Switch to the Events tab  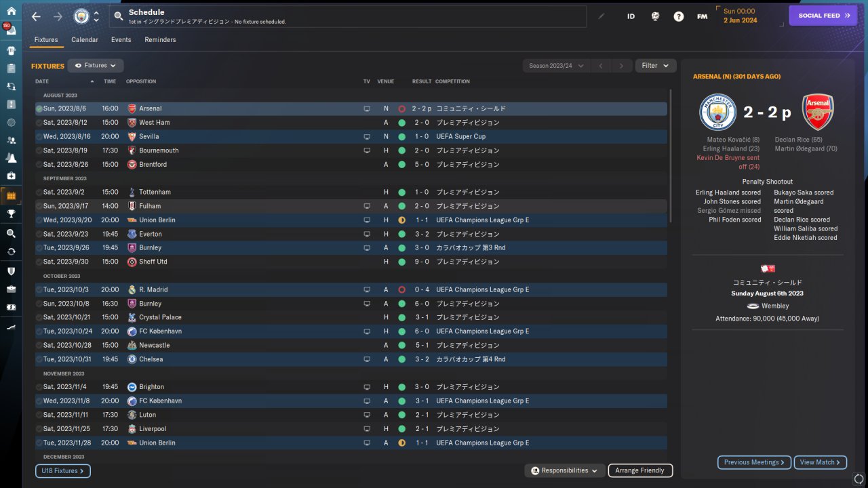[x=121, y=40]
